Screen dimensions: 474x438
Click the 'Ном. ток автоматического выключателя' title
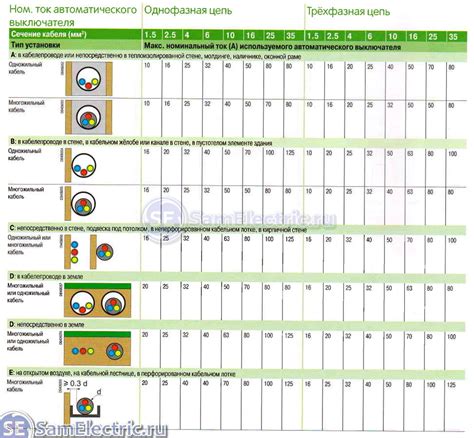73,16
